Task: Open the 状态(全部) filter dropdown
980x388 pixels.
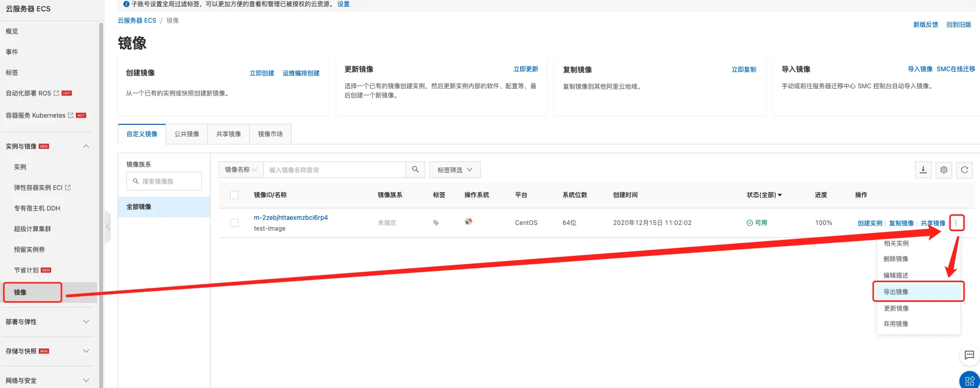Action: coord(764,195)
